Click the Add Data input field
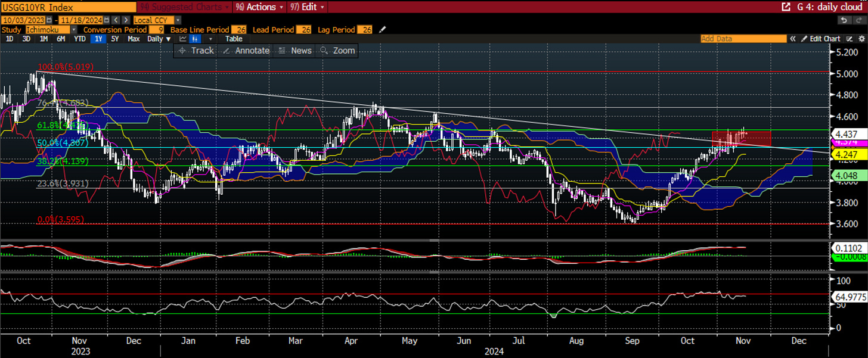The image size is (868, 358). [743, 39]
